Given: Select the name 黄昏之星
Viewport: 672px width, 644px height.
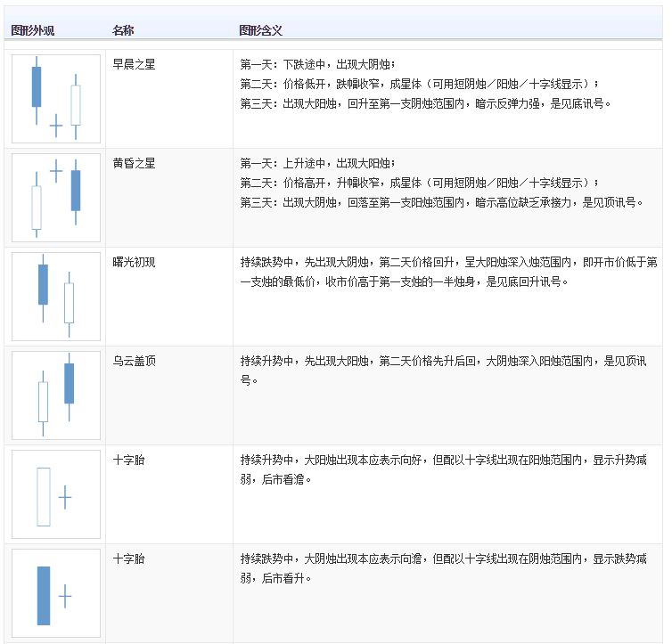Looking at the screenshot, I should click(134, 163).
